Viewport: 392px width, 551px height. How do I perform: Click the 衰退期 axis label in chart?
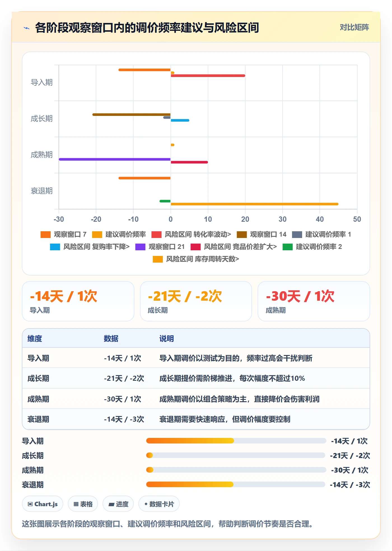click(42, 191)
